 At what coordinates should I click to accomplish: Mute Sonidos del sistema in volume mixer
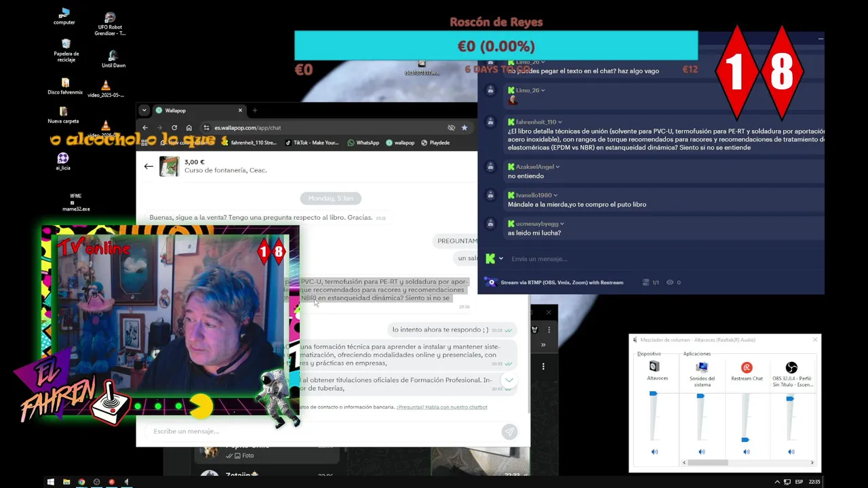pos(702,451)
